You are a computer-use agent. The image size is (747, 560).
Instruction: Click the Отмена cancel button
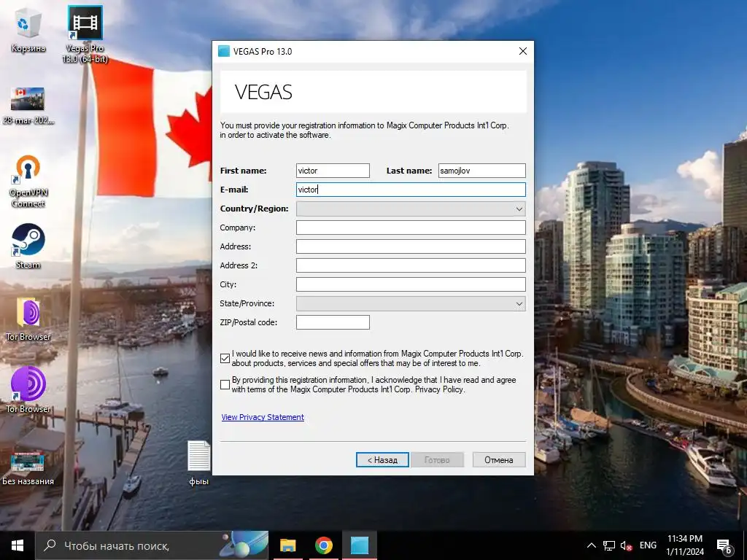(499, 459)
